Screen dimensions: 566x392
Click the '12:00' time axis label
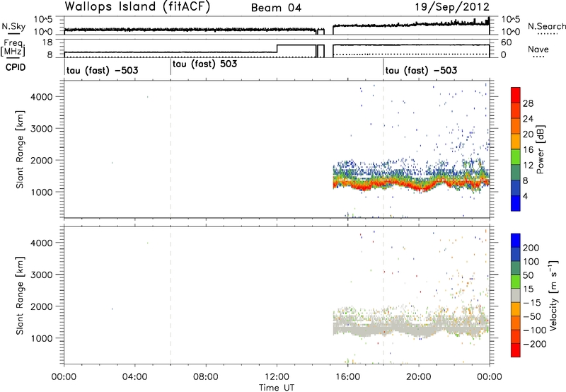277,377
